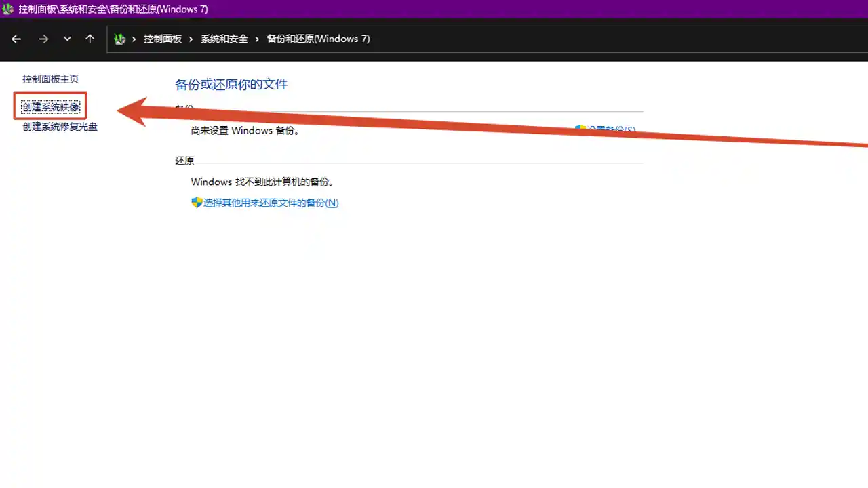Click the Control Panel icon in address bar
The width and height of the screenshot is (868, 488).
coord(120,39)
